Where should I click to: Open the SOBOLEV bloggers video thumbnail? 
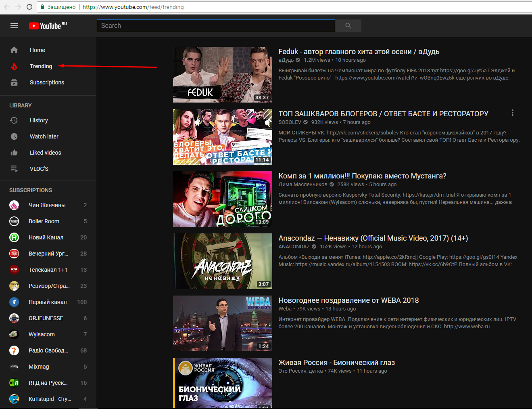click(x=223, y=137)
